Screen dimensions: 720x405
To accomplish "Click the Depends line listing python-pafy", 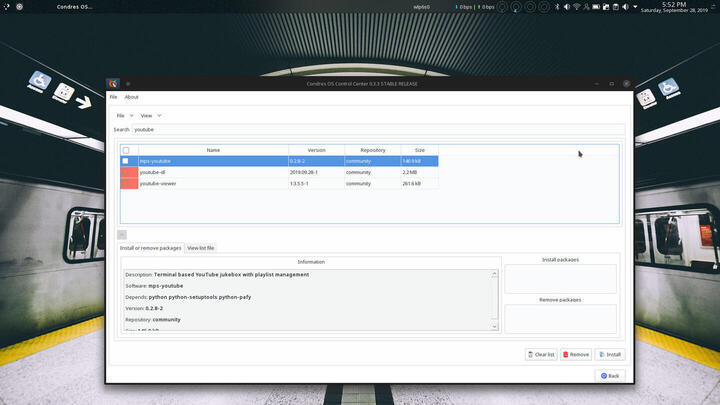I will click(188, 297).
